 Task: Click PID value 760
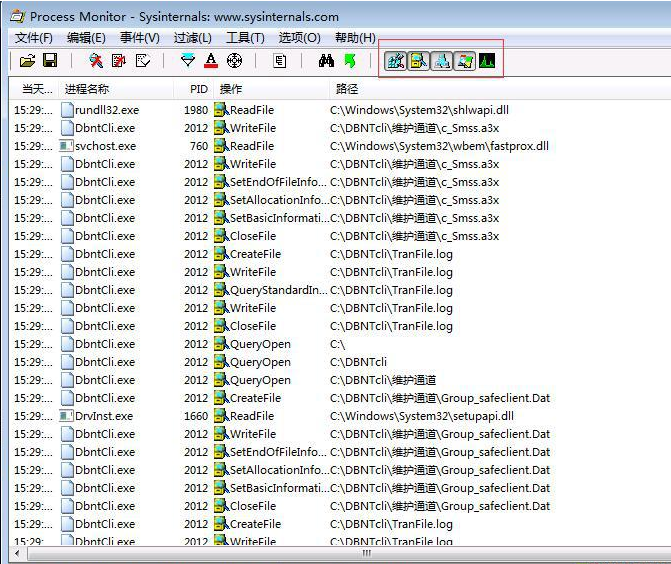pyautogui.click(x=199, y=146)
